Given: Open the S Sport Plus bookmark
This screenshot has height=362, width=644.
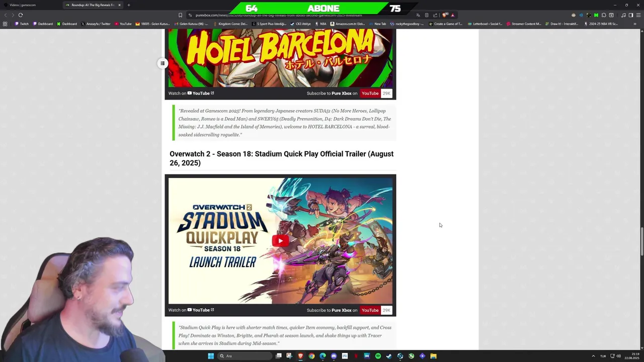Looking at the screenshot, I should pos(269,24).
